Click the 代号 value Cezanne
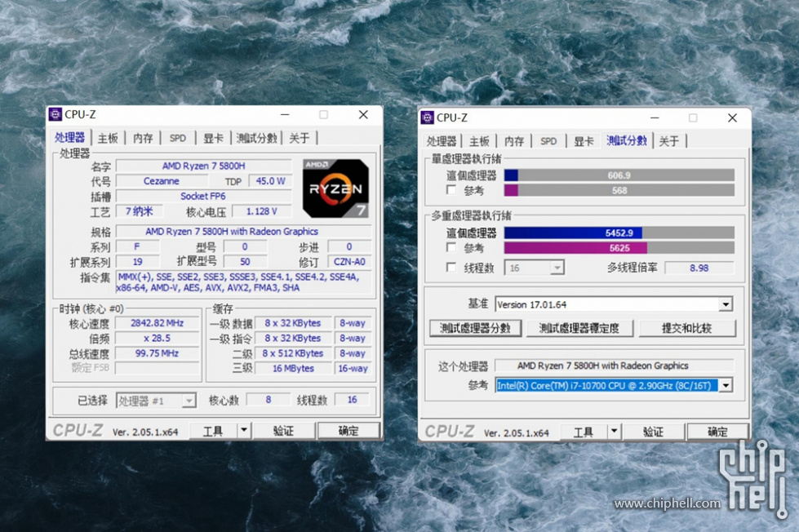 [162, 181]
